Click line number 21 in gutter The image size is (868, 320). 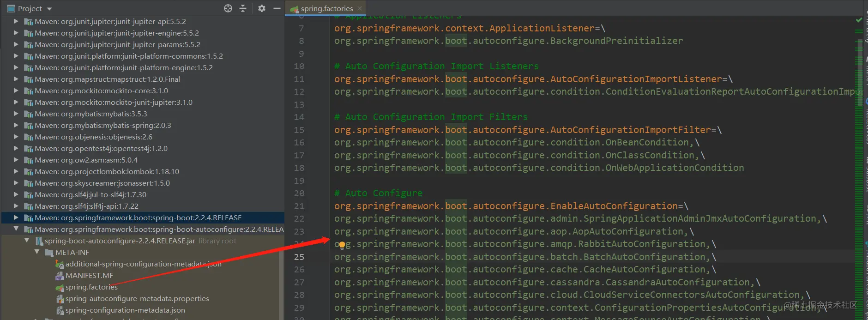click(299, 206)
